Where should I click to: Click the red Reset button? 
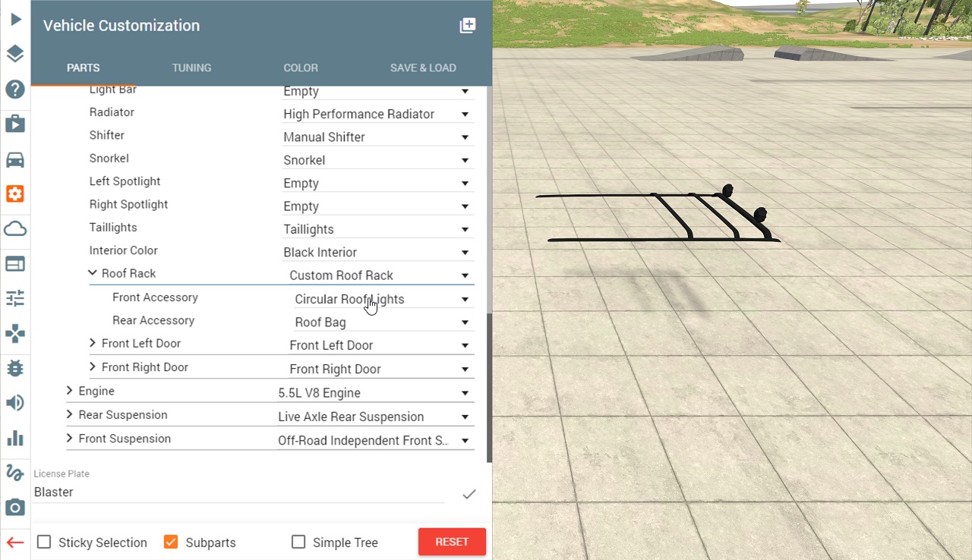tap(452, 542)
